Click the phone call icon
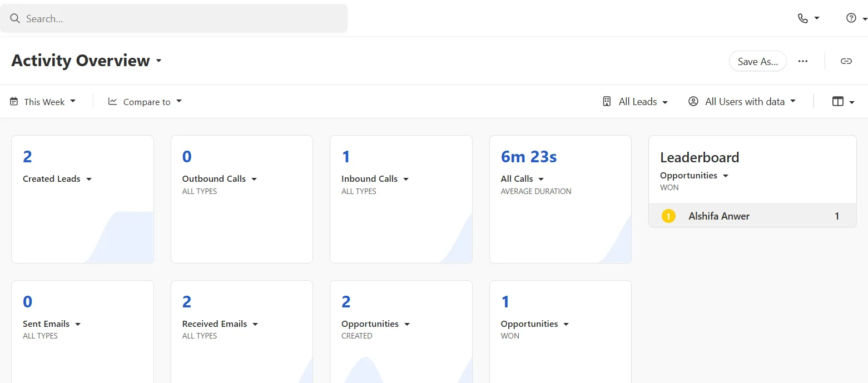 [802, 18]
